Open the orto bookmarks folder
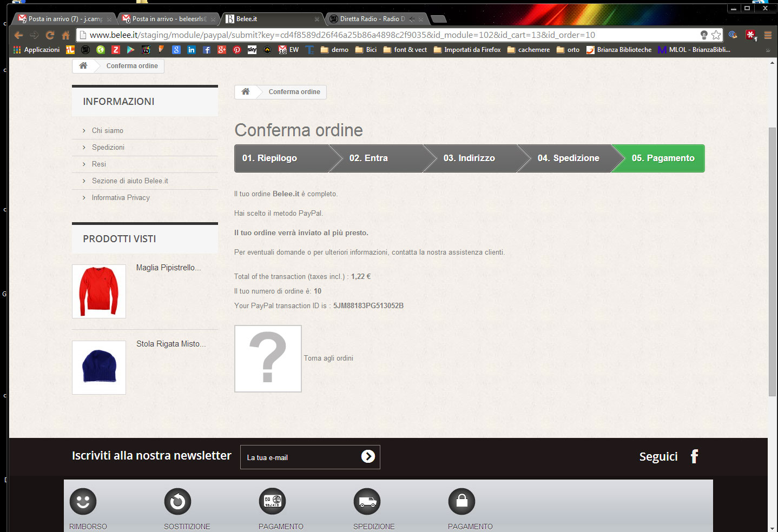This screenshot has height=532, width=778. [568, 50]
